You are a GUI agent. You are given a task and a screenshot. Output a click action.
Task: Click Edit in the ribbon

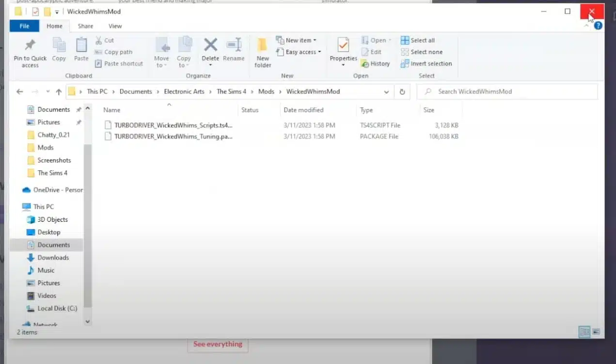point(371,52)
